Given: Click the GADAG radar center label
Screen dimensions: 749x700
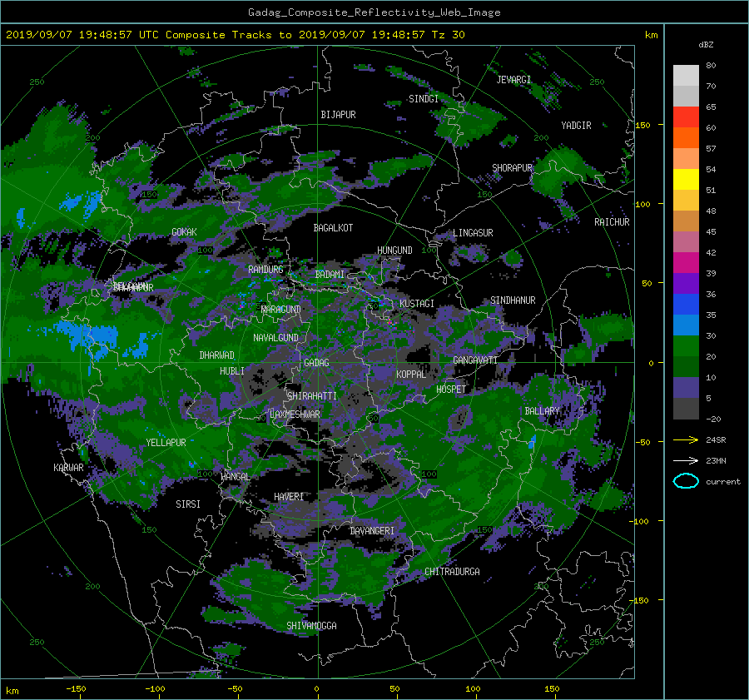Looking at the screenshot, I should click(x=316, y=363).
